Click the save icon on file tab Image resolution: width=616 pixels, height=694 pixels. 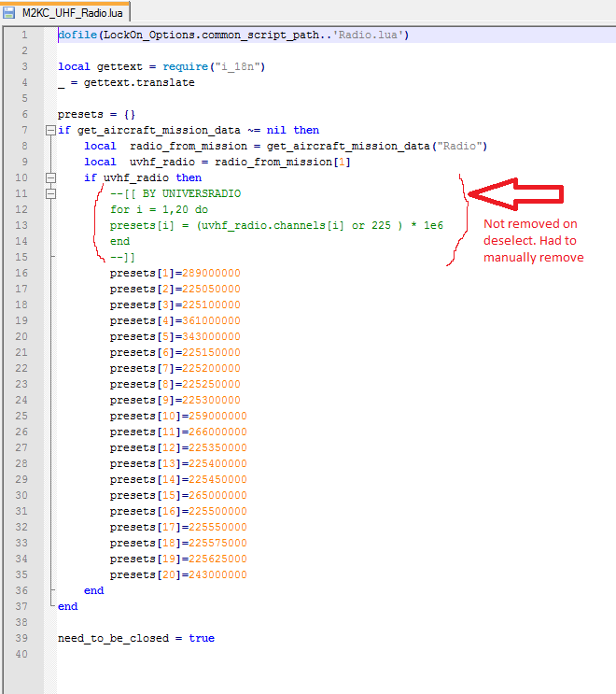[8, 13]
